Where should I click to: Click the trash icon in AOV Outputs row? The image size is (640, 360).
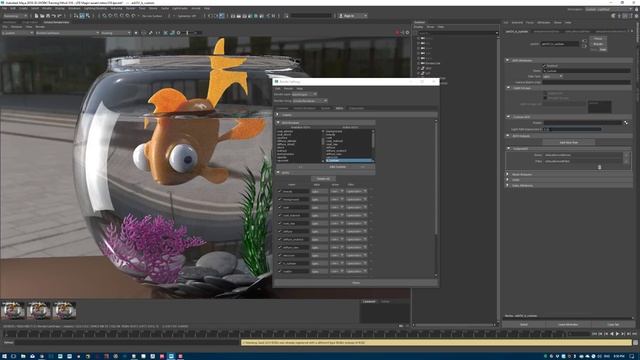599,167
